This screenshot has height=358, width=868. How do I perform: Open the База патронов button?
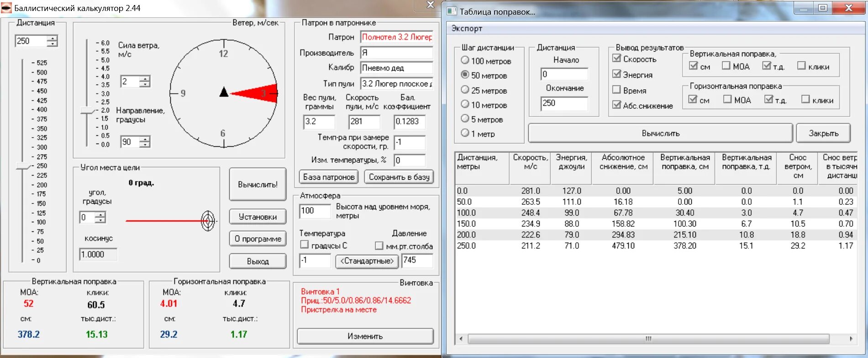328,177
